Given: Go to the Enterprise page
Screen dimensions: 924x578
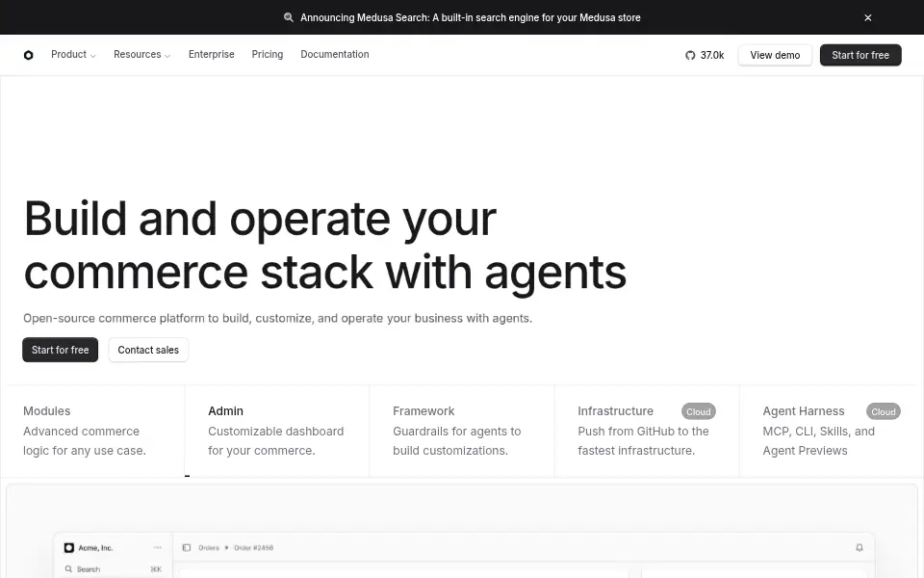Looking at the screenshot, I should (x=212, y=54).
